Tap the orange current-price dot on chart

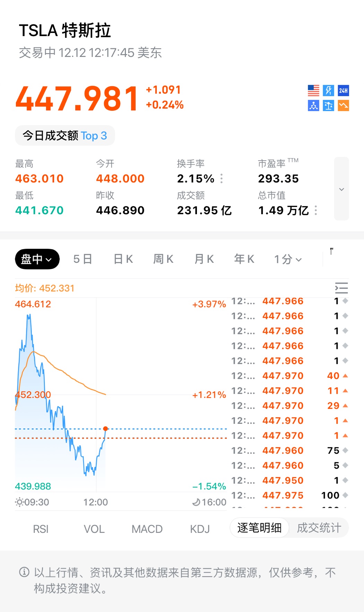tap(105, 429)
